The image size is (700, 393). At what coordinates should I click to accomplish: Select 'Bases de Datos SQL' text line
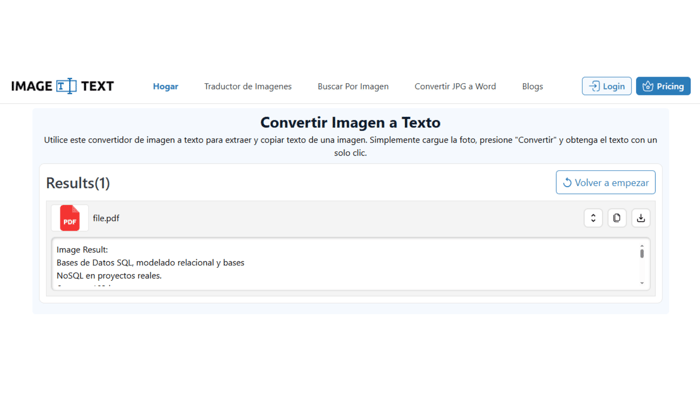150,263
